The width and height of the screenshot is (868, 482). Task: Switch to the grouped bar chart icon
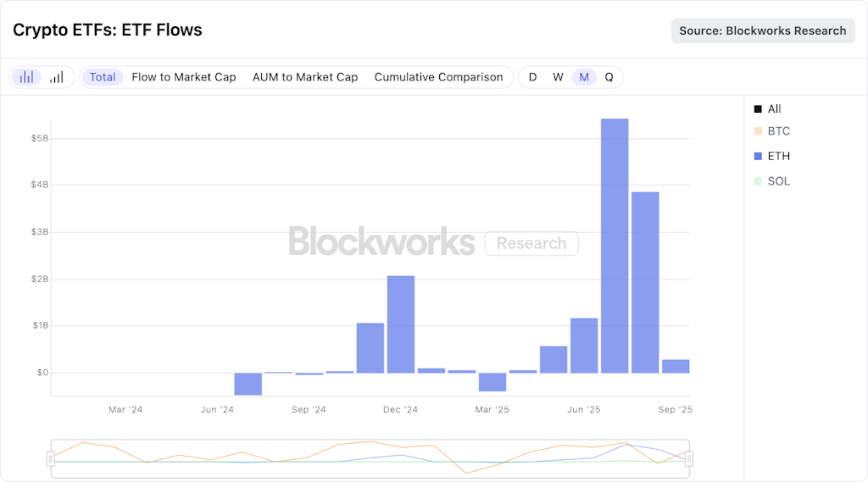(x=27, y=77)
